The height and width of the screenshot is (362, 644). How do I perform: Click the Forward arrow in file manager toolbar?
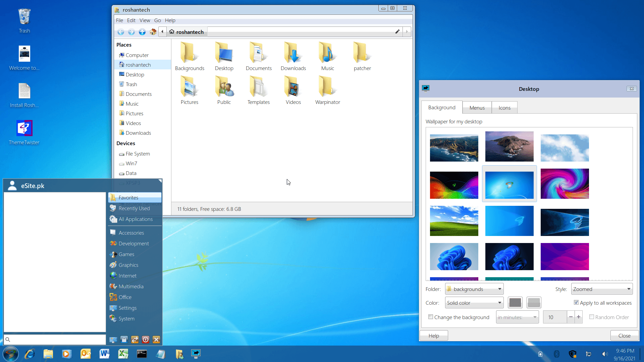131,32
